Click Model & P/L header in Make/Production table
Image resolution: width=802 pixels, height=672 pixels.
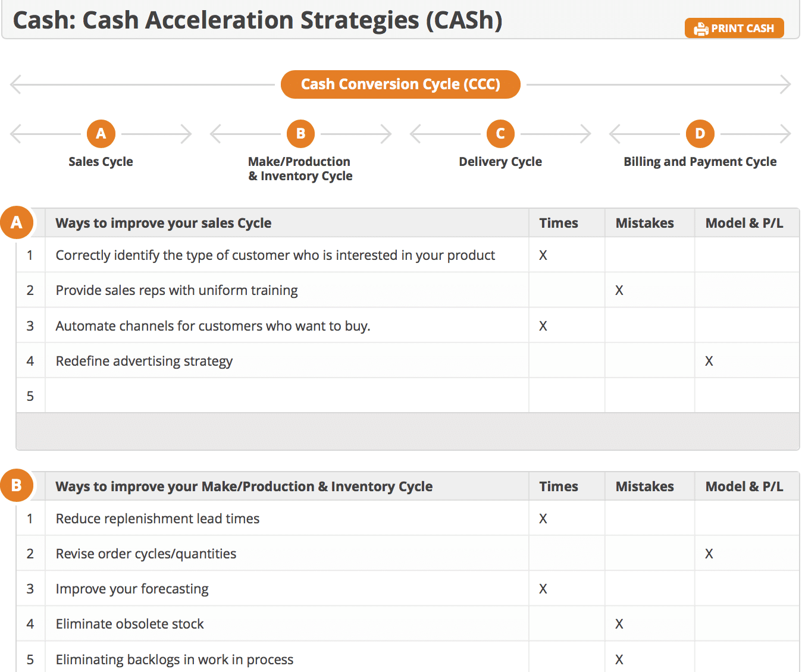coord(744,486)
